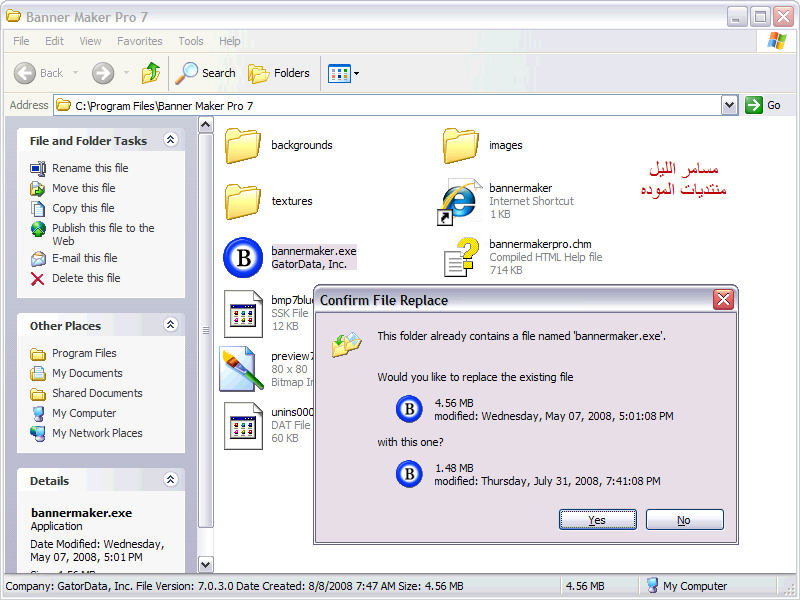Click Move this file
This screenshot has height=600, width=800.
click(84, 188)
